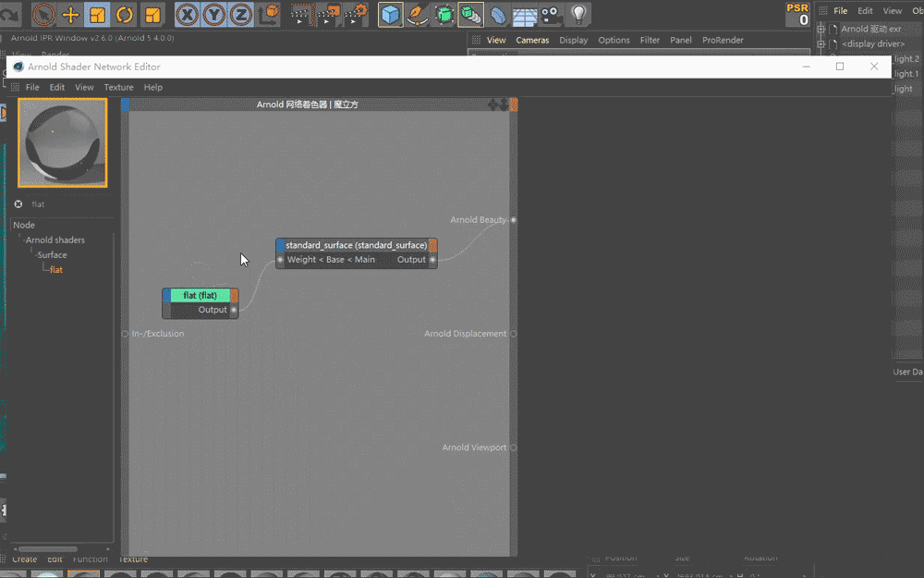Add a Floor environment object

click(x=524, y=14)
